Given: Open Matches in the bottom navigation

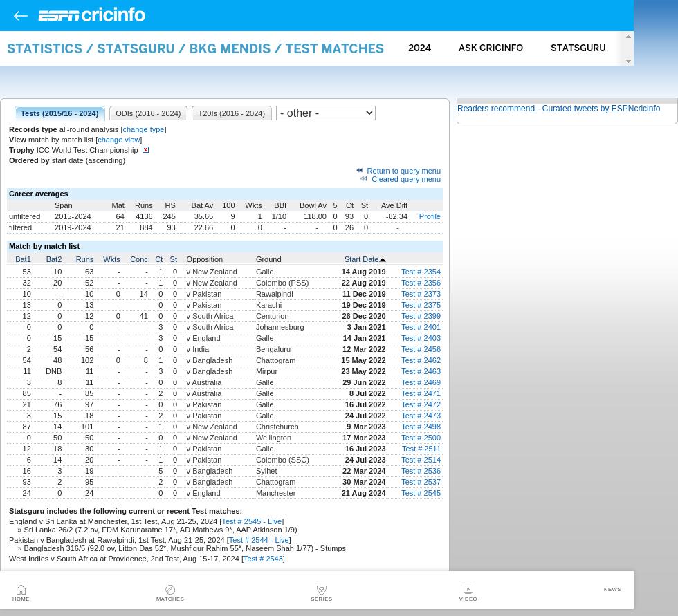Looking at the screenshot, I should [170, 593].
